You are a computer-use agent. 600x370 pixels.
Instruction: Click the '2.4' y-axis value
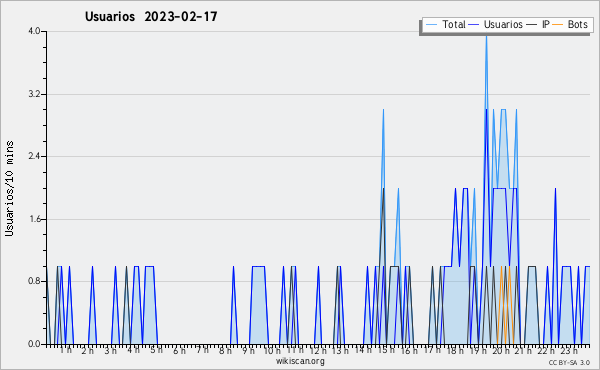[34, 156]
